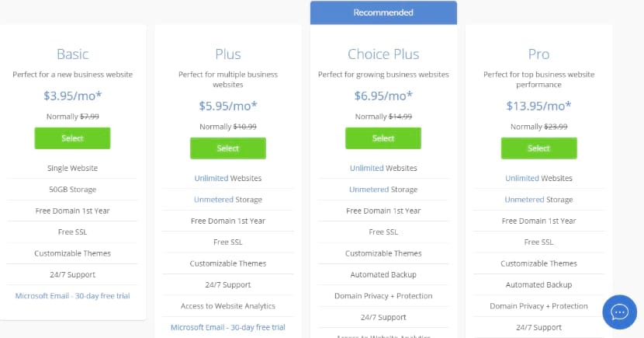
Task: Select the Pro hosting plan
Action: [538, 148]
